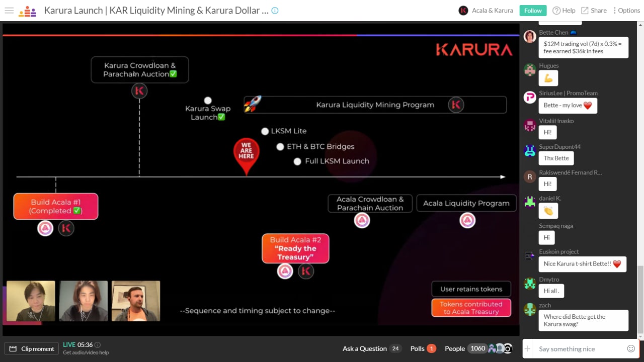Click Acala & Karura host avatar
The width and height of the screenshot is (644, 362).
(463, 11)
